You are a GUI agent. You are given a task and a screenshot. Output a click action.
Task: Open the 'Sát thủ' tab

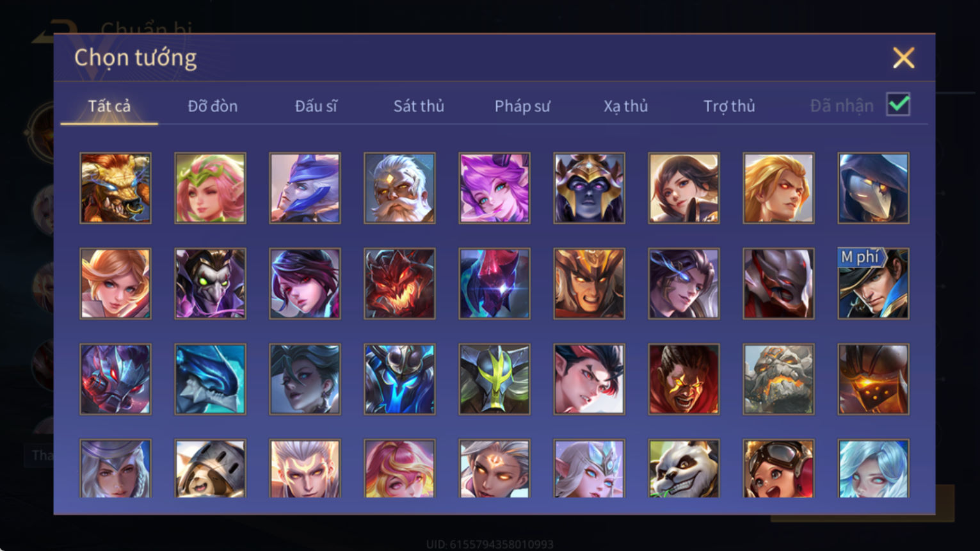click(419, 106)
